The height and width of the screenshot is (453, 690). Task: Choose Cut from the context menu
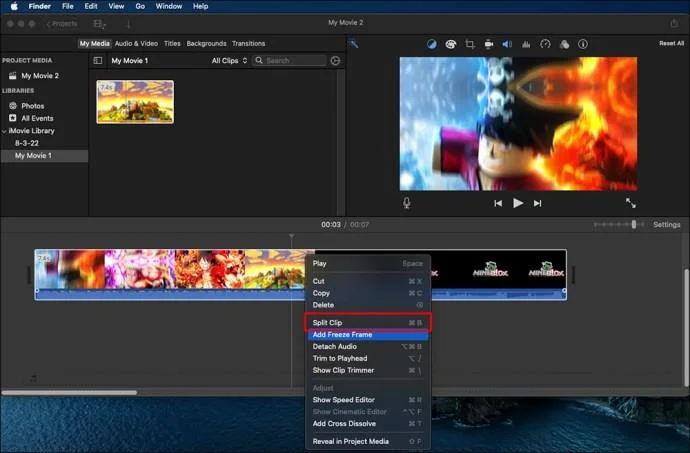pyautogui.click(x=368, y=281)
